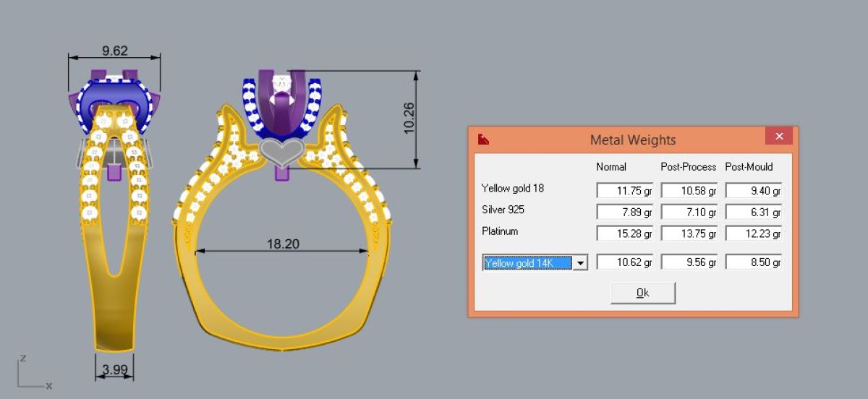This screenshot has width=868, height=399.
Task: Click Platinum Post-Mould weight field
Action: 754,233
